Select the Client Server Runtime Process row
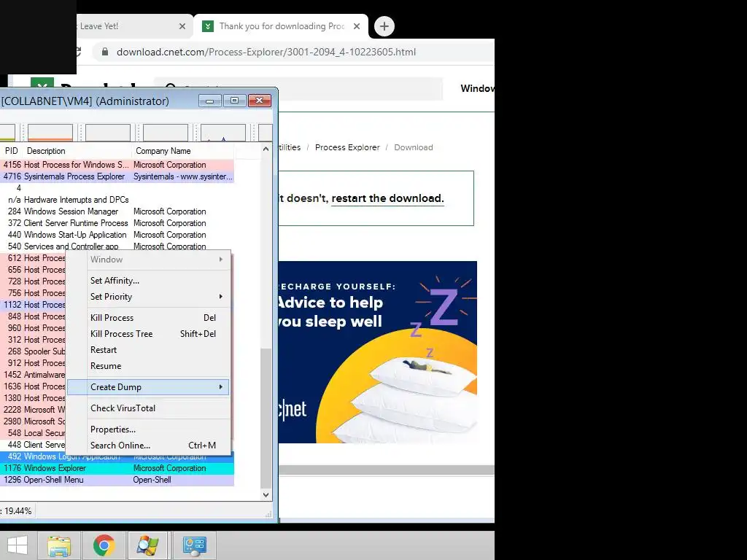 click(x=117, y=223)
